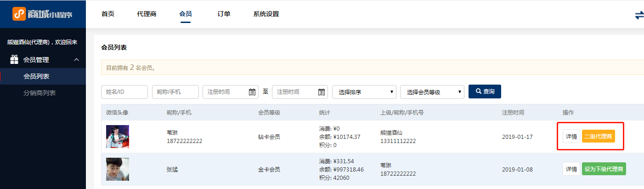Click 详情 for member 苇琳
The width and height of the screenshot is (644, 189).
click(x=571, y=137)
